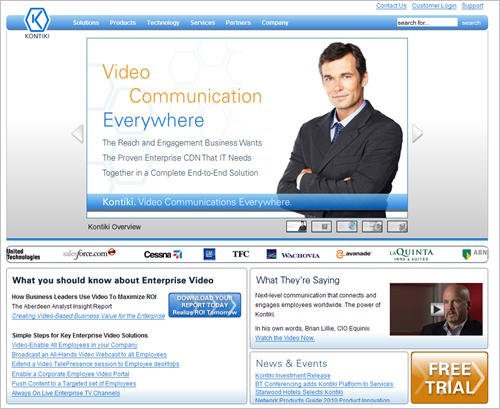
Task: Click the search for input field
Action: pos(427,23)
